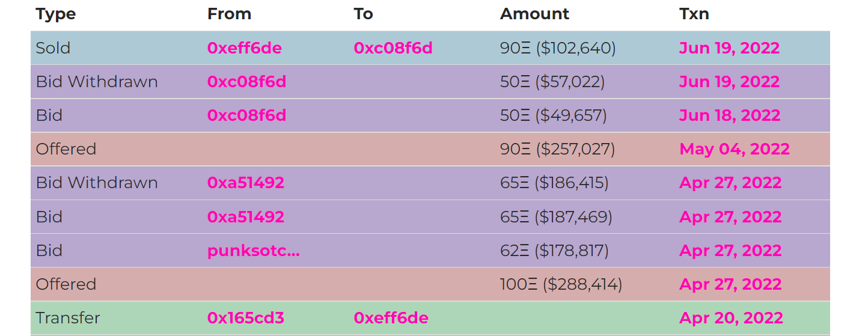Open the Jun 19, 2022 Sold transaction

tap(729, 48)
